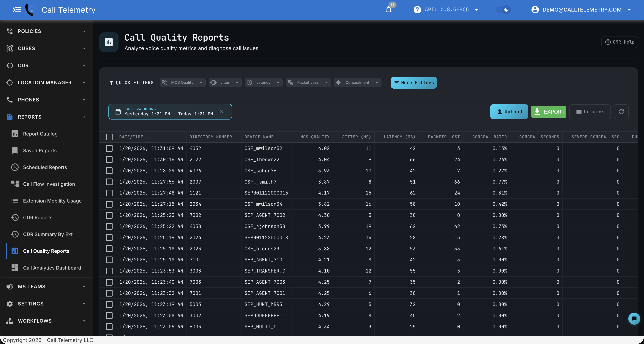Select the row for SEP_MULTI_C
This screenshot has height=344, width=644.
point(109,327)
